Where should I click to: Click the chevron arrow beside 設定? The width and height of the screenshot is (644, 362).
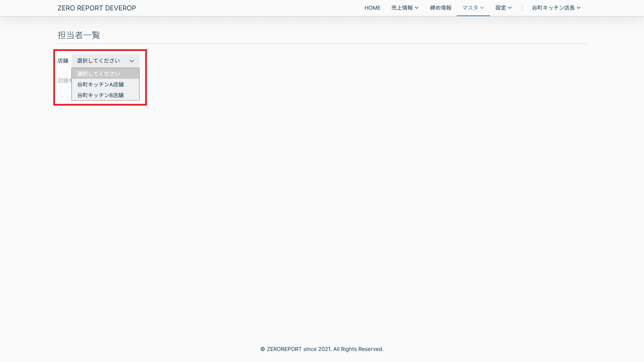point(510,8)
